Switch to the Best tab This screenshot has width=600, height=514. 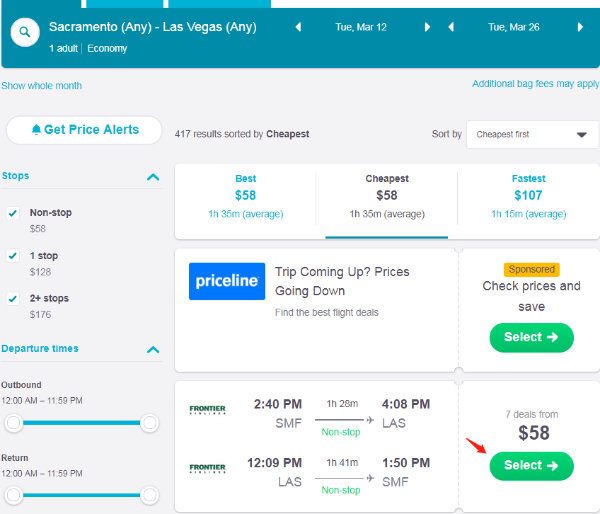(x=245, y=198)
